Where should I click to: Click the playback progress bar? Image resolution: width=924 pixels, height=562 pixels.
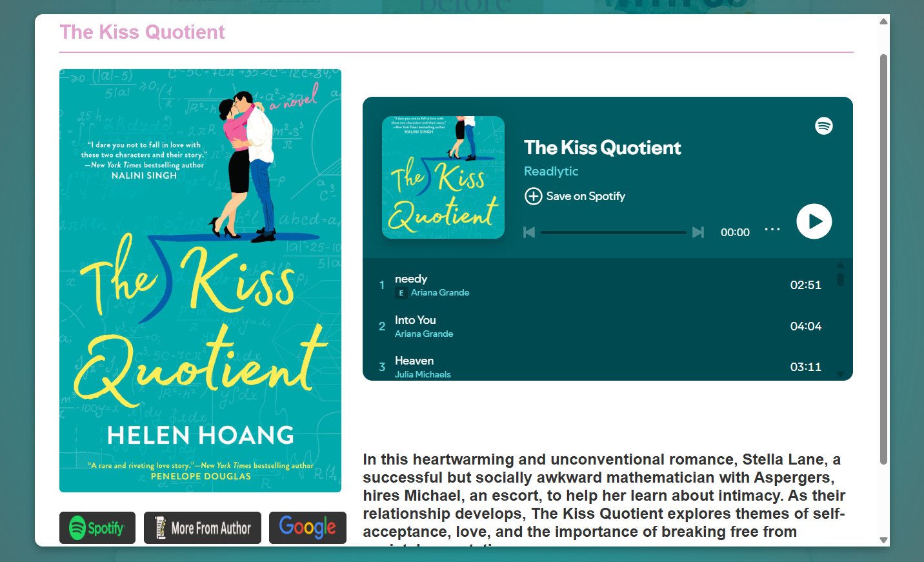[x=613, y=232]
